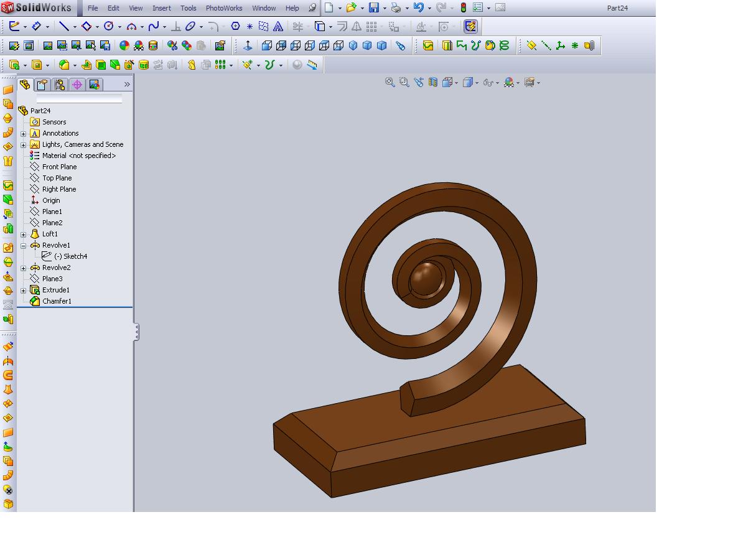756x540 pixels.
Task: Click the Normal To view icon
Action: coord(248,45)
